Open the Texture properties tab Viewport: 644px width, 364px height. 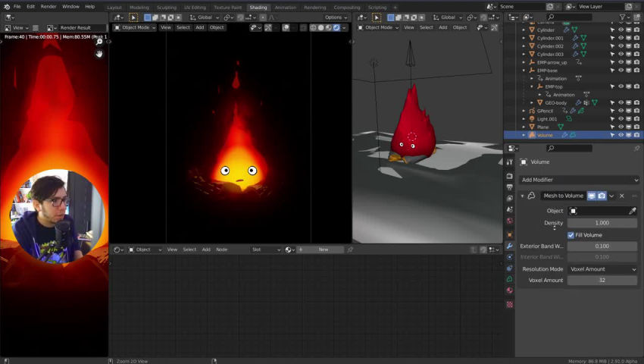(510, 305)
